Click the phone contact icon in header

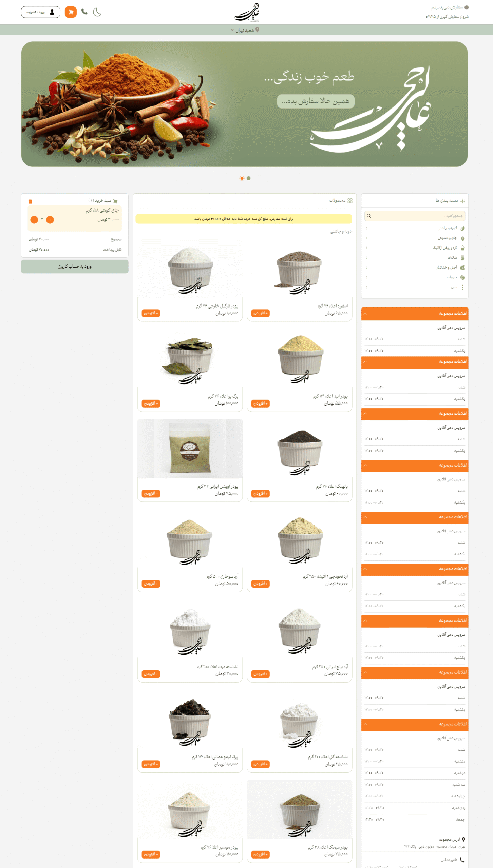tap(84, 12)
